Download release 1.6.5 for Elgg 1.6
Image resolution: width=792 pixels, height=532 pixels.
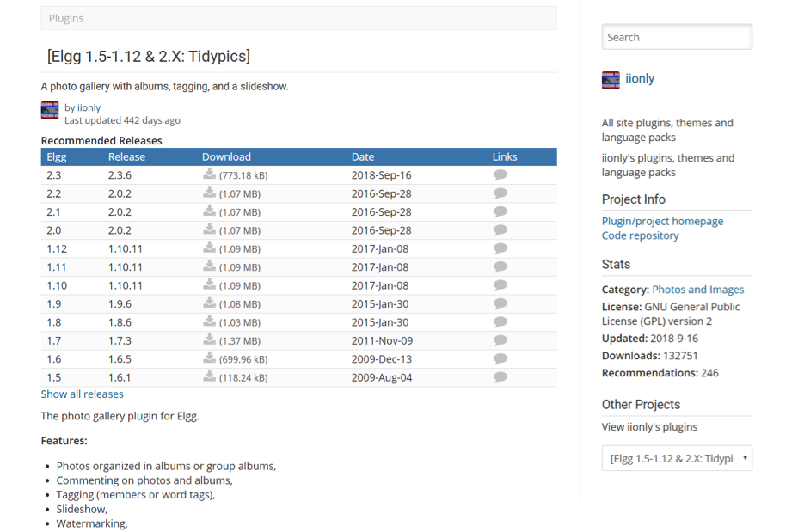coord(209,358)
